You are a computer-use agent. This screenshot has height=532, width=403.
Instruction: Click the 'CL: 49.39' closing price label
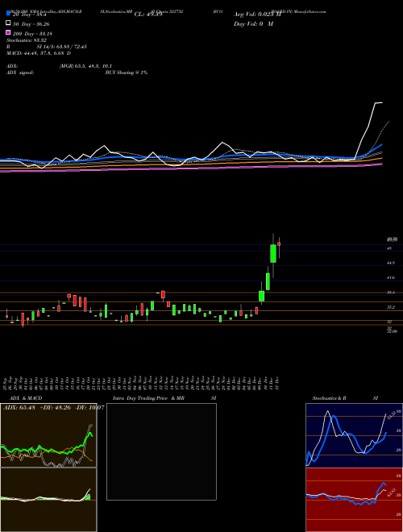click(x=148, y=15)
